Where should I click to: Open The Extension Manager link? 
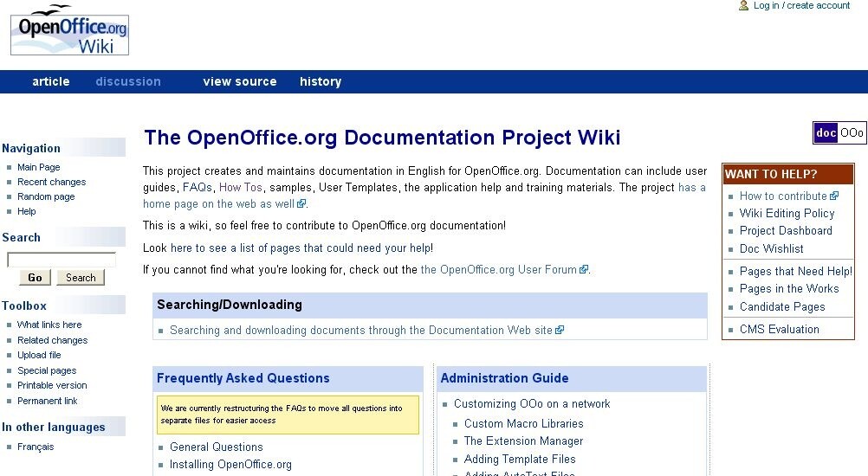tap(523, 441)
